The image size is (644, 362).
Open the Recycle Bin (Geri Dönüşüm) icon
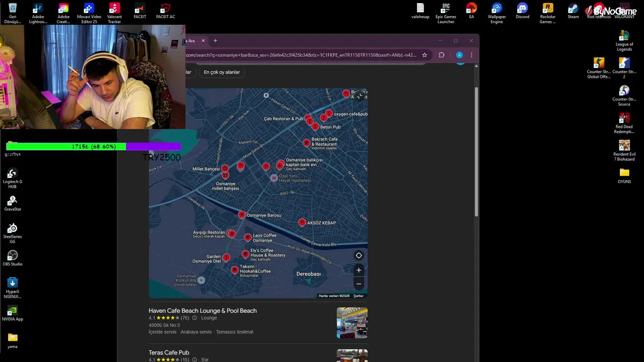(x=13, y=13)
